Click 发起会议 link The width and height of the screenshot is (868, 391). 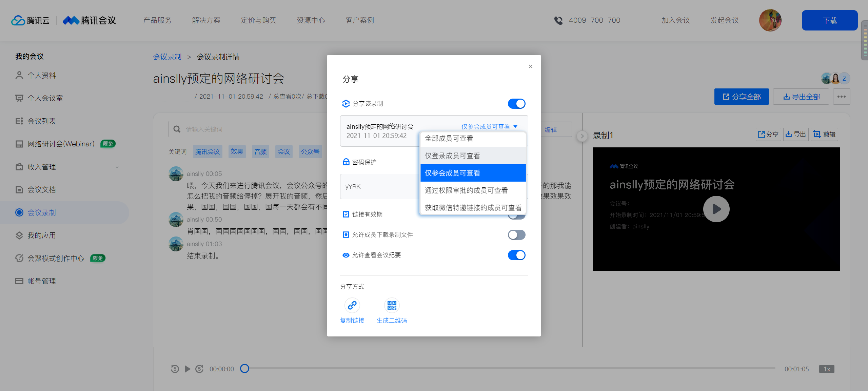725,20
